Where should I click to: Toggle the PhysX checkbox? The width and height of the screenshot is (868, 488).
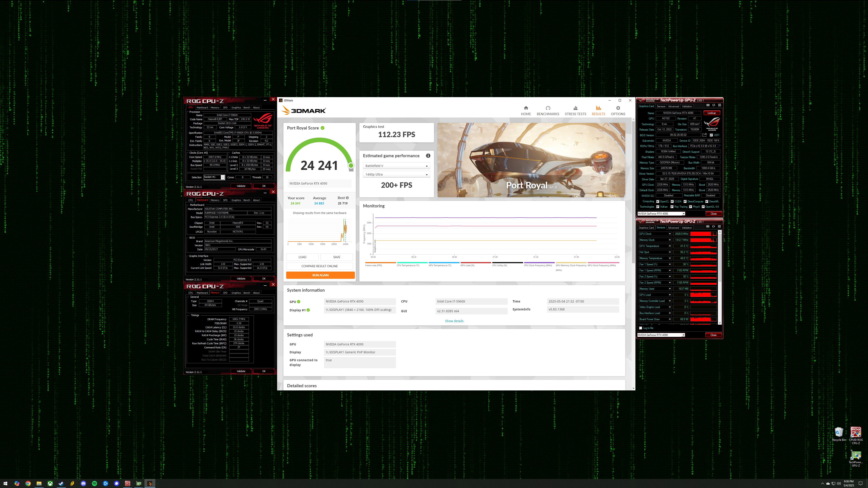[690, 207]
